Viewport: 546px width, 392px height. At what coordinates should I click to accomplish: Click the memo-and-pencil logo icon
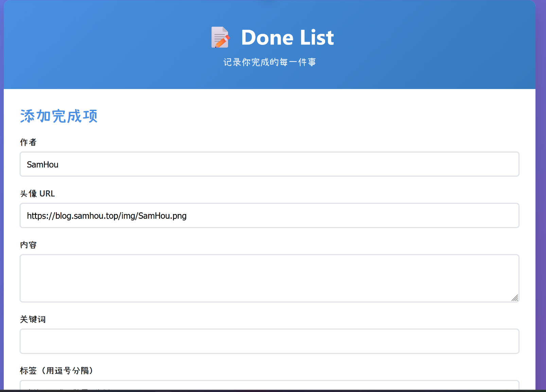click(220, 37)
